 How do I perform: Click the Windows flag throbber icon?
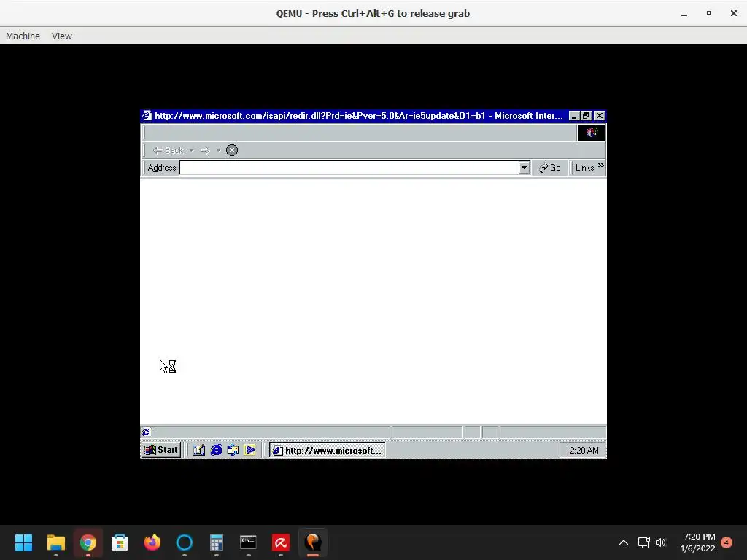click(592, 133)
